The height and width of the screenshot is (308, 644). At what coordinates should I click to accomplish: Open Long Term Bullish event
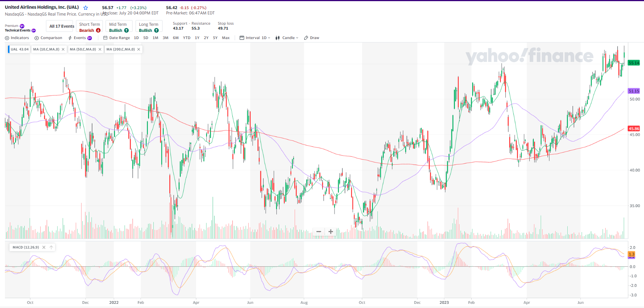pyautogui.click(x=148, y=26)
